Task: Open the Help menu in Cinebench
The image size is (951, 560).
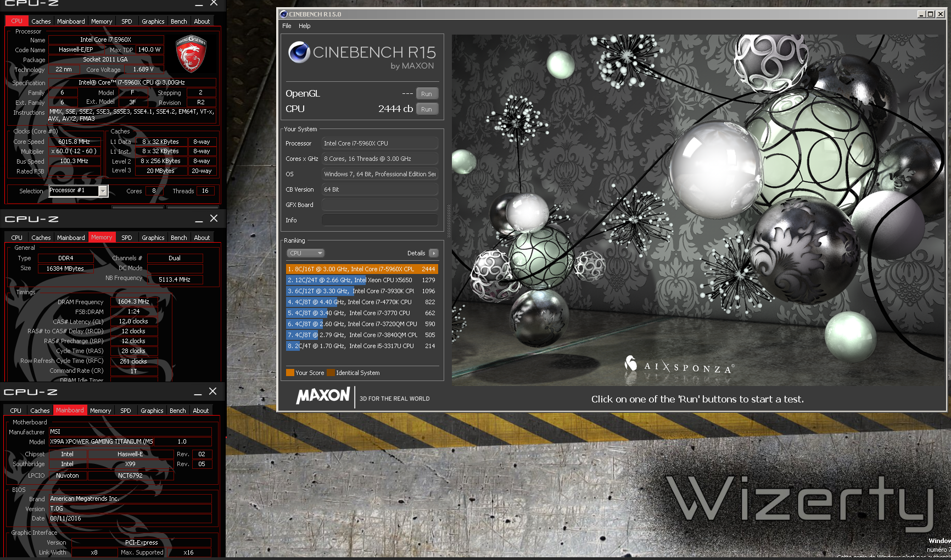Action: coord(304,26)
